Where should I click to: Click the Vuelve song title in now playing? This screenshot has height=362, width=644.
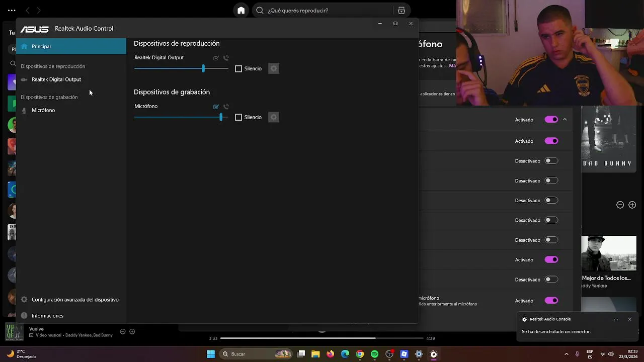pyautogui.click(x=37, y=329)
